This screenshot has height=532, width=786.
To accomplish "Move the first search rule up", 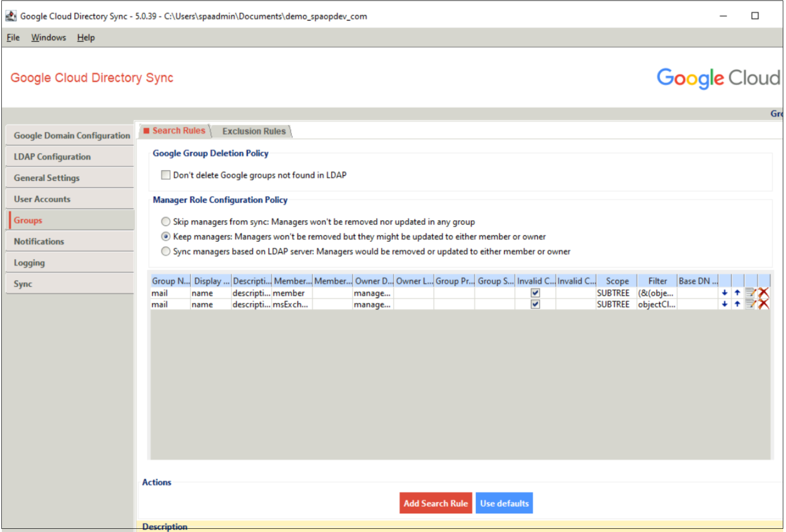I will click(x=737, y=293).
